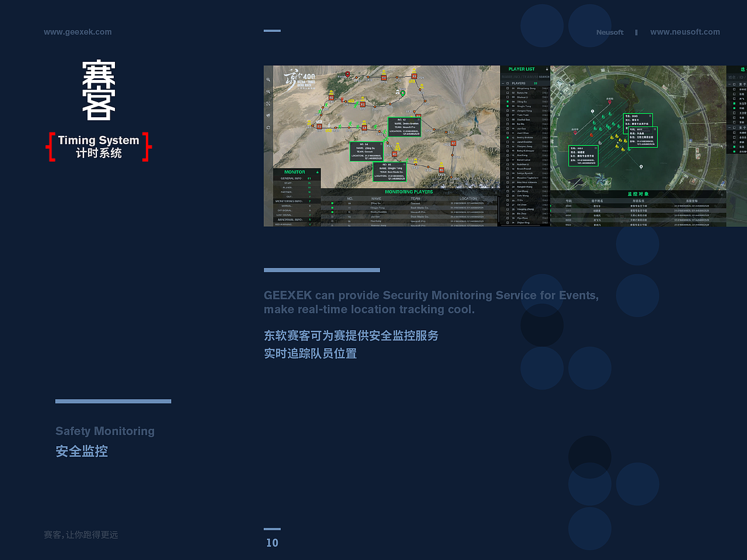Collapse the PLAYERS group in the player list
The image size is (747, 560).
click(502, 83)
